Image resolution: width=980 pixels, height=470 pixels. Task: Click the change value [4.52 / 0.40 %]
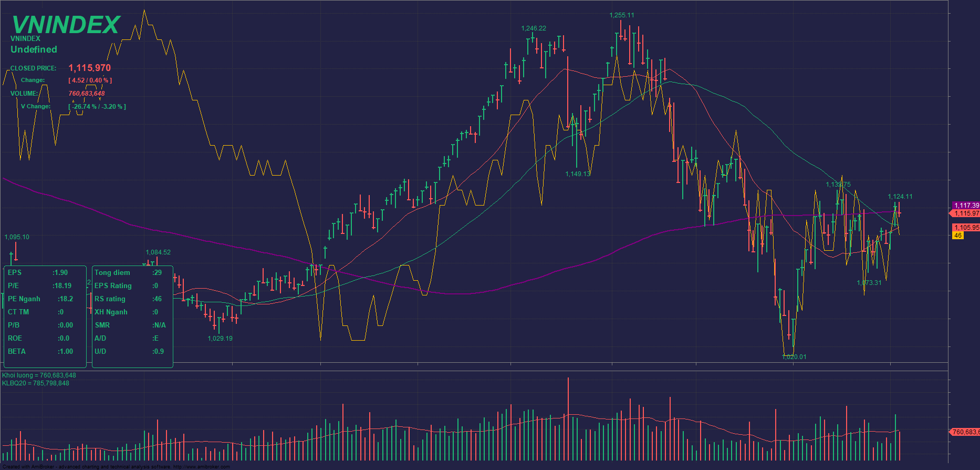(90, 80)
